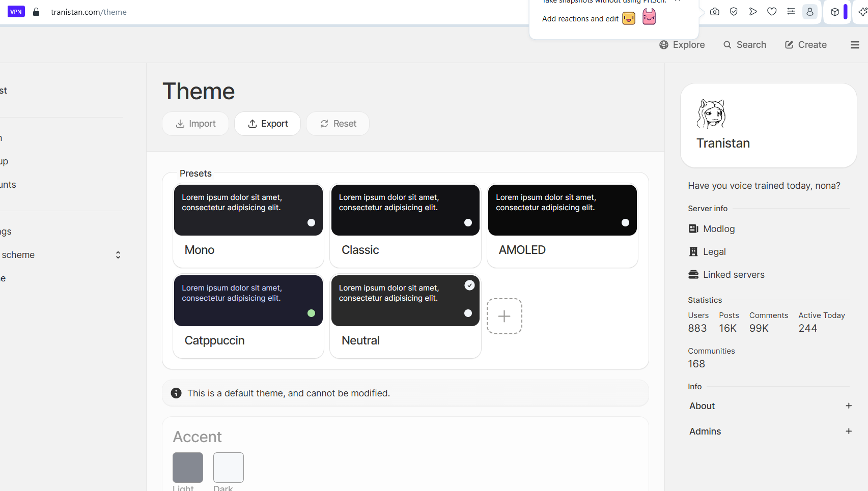Click the heart icon in browser toolbar
Viewport: 868px width, 491px height.
[x=772, y=12]
